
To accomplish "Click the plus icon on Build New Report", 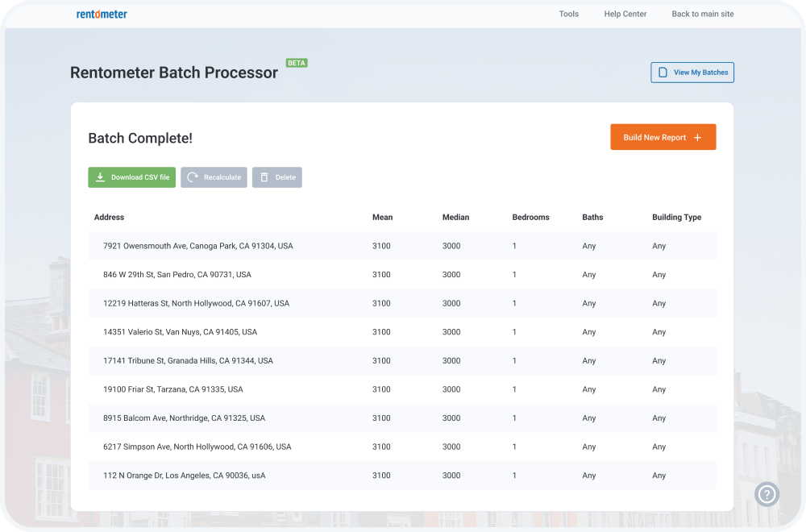I will 697,137.
